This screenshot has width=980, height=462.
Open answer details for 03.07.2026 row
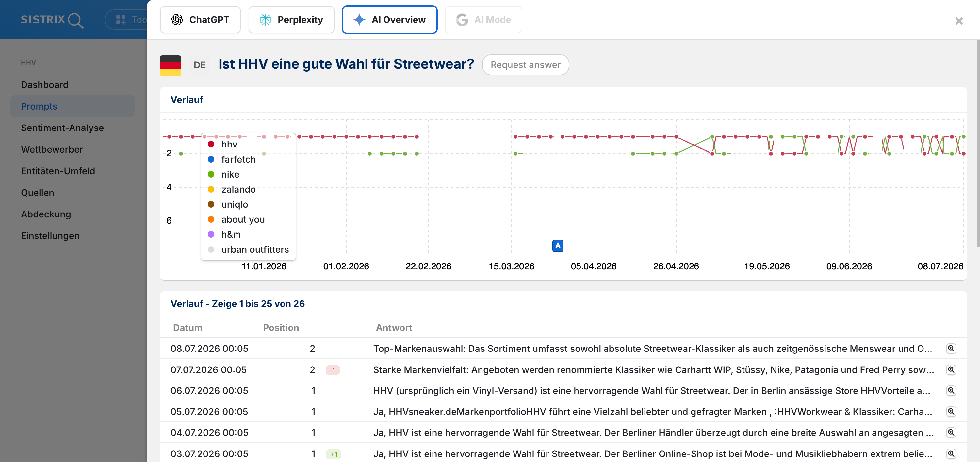coord(951,453)
